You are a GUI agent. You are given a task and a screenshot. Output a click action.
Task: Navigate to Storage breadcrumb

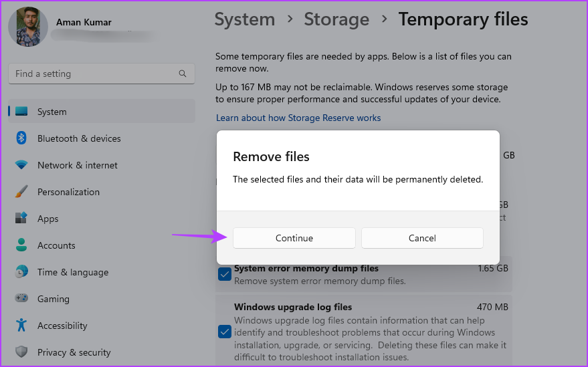coord(336,19)
